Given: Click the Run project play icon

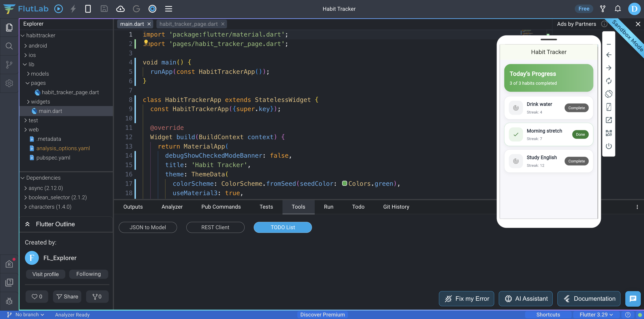Looking at the screenshot, I should [x=58, y=9].
